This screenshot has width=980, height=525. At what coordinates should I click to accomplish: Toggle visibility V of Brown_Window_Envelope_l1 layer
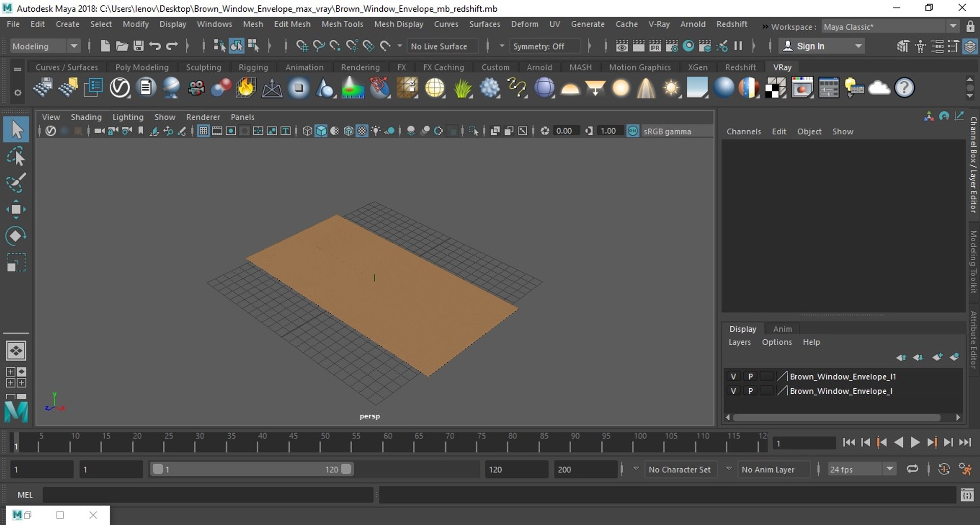coord(733,376)
